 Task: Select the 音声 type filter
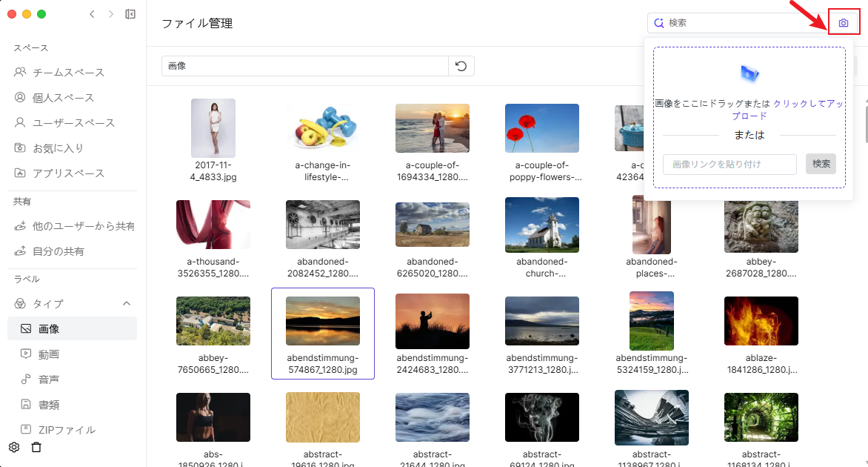[x=49, y=380]
